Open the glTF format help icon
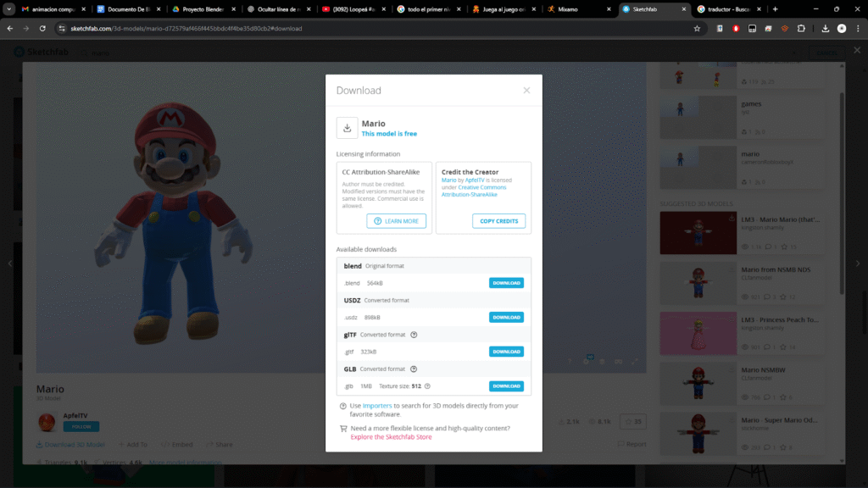The height and width of the screenshot is (488, 868). pyautogui.click(x=414, y=335)
